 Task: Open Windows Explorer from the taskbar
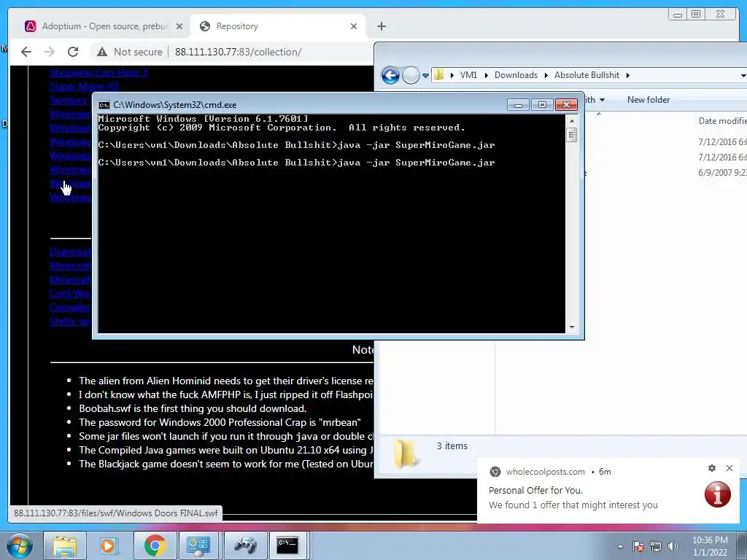tap(65, 545)
